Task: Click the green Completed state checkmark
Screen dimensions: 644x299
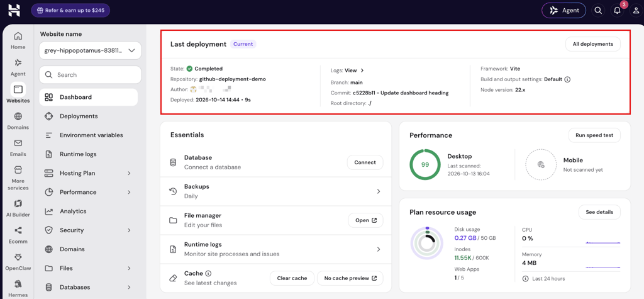Action: pos(189,69)
